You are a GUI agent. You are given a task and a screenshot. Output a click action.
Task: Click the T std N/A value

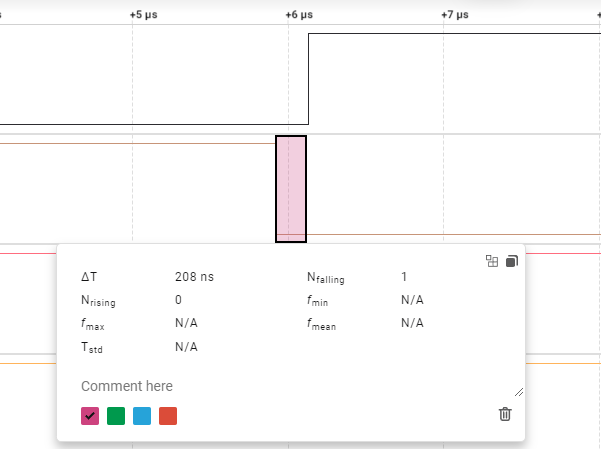pos(186,347)
